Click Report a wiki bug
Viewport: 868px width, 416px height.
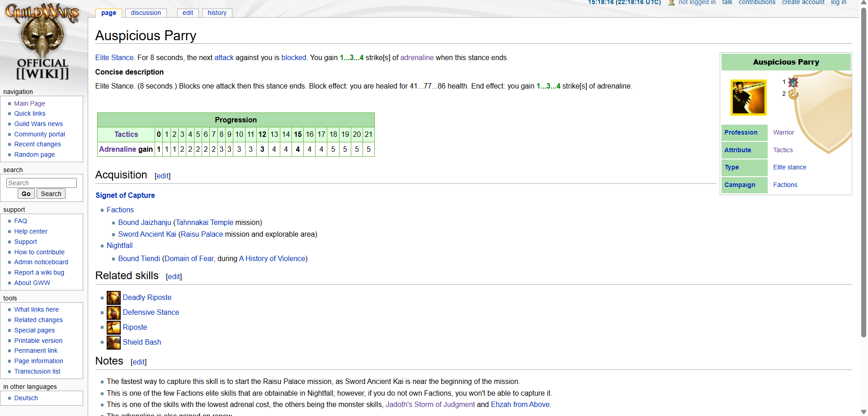pos(39,272)
